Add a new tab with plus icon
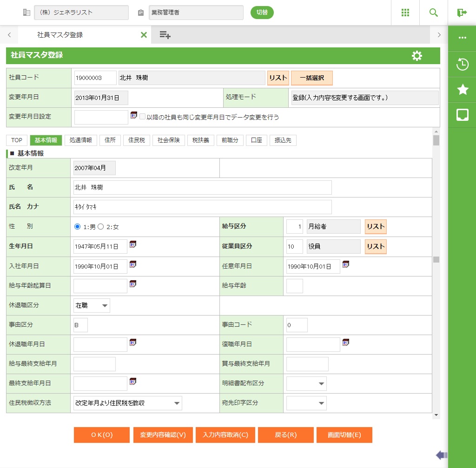 165,35
